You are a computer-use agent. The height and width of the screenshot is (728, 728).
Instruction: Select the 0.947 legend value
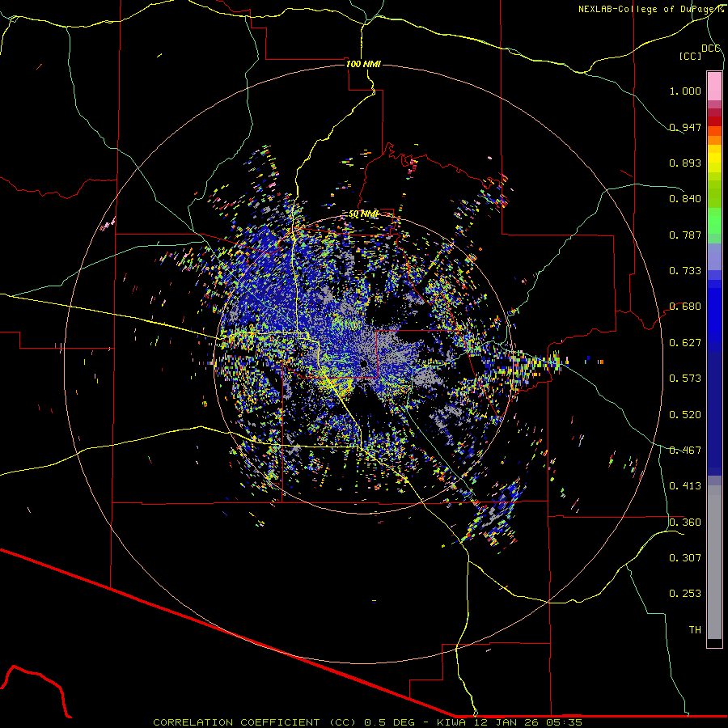pos(685,127)
